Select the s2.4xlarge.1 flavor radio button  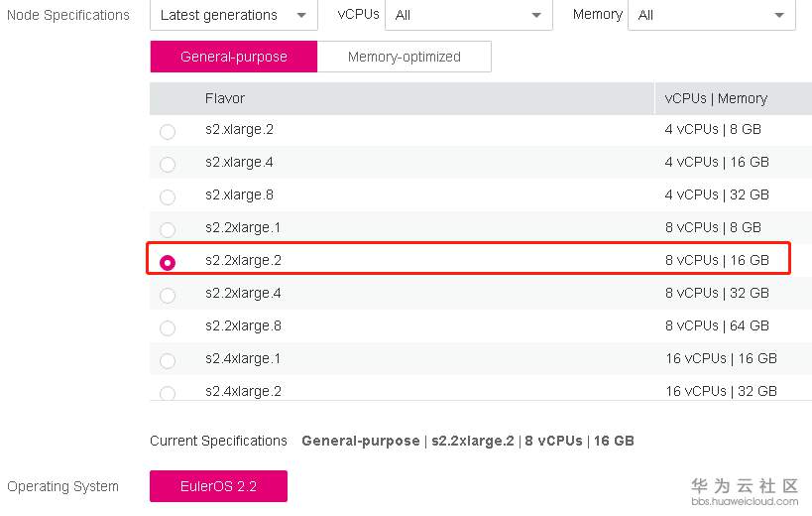[167, 361]
